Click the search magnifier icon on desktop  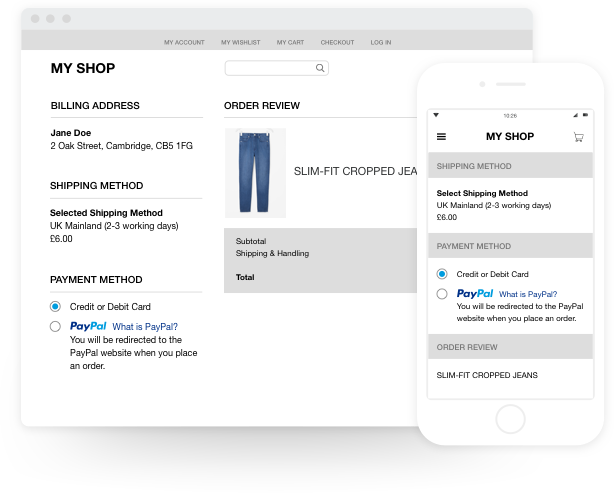click(320, 68)
